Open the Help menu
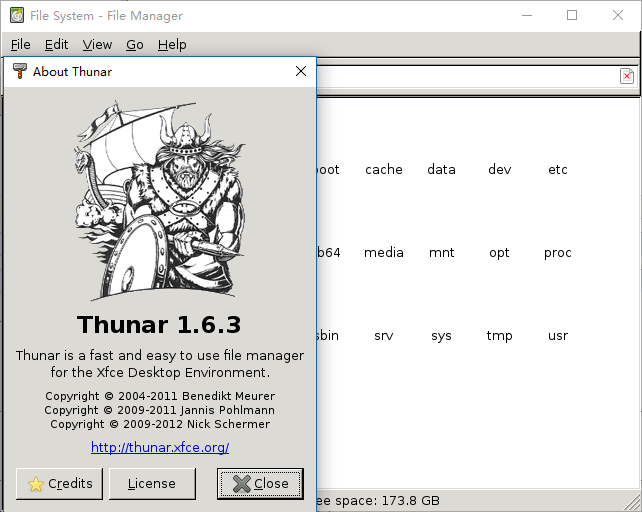642x512 pixels. pyautogui.click(x=172, y=45)
